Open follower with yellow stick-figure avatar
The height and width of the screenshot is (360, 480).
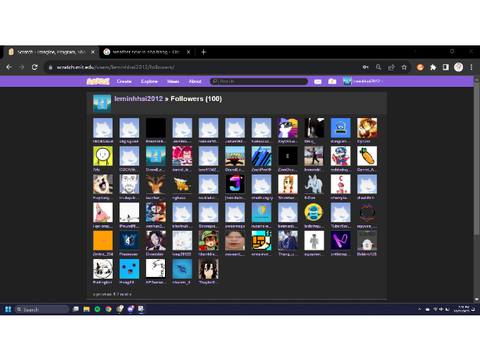[x=103, y=156]
